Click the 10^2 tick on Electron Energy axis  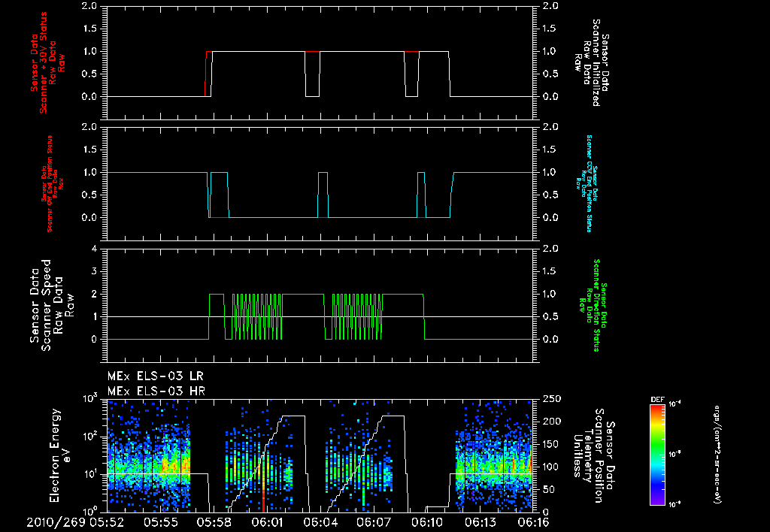pos(90,437)
